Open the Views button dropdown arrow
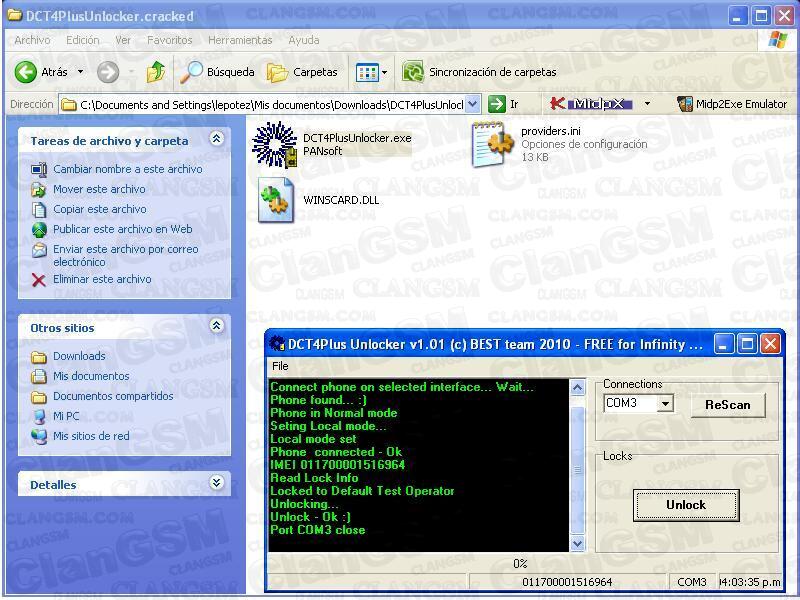800x600 pixels. (384, 72)
